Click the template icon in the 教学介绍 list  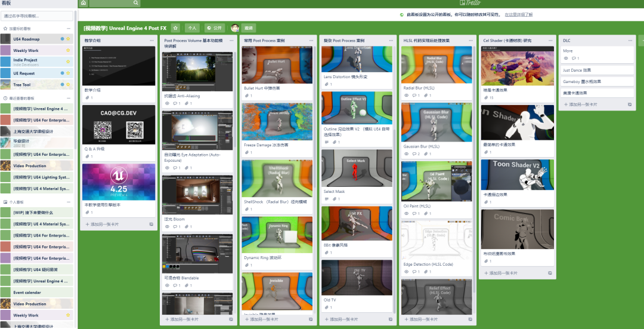pyautogui.click(x=151, y=225)
